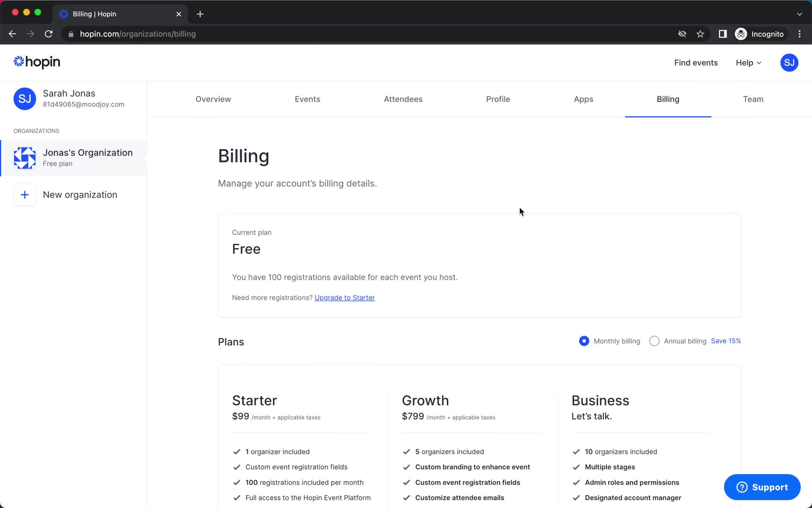Click 'Custom branding to enhance event' text

click(472, 467)
